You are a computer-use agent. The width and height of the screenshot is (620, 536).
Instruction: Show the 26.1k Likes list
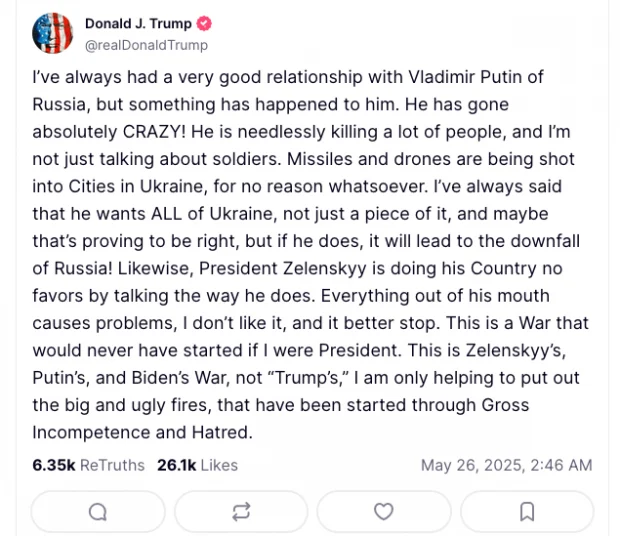point(197,465)
